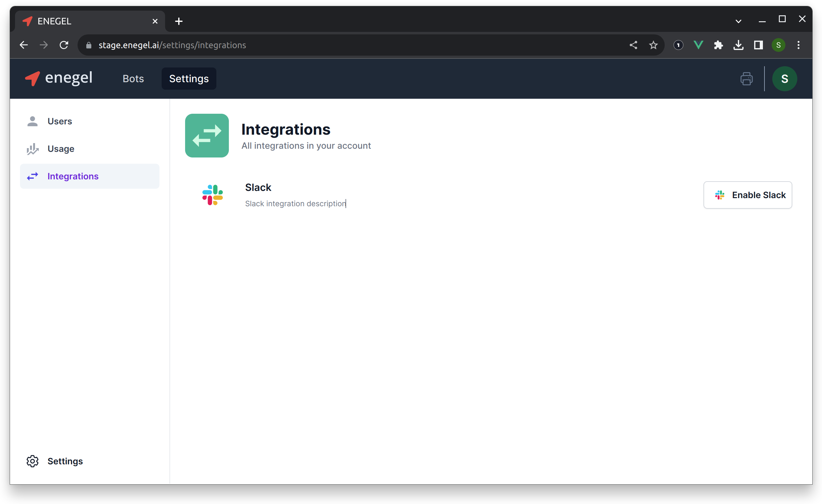The width and height of the screenshot is (822, 504).
Task: Switch to the Bots tab
Action: pos(133,79)
